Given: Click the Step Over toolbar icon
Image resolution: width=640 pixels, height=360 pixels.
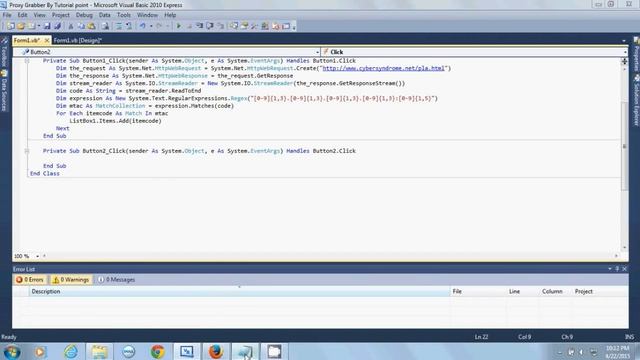Looking at the screenshot, I should pyautogui.click(x=210, y=26).
